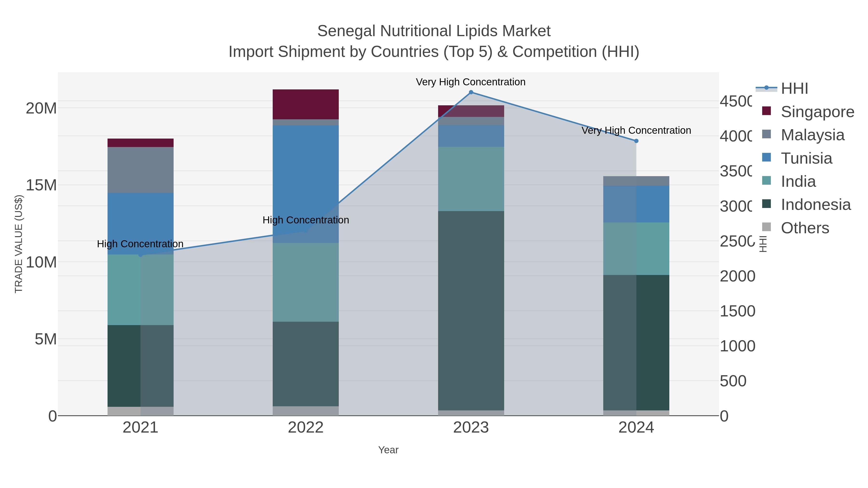Click the 2000 HHI axis tick label
Image resolution: width=868 pixels, height=488 pixels.
tap(738, 276)
